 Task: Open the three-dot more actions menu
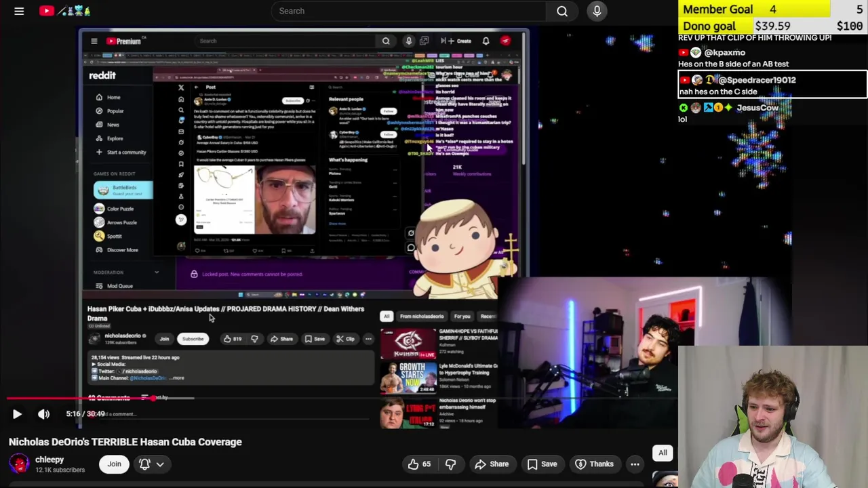pyautogui.click(x=635, y=464)
